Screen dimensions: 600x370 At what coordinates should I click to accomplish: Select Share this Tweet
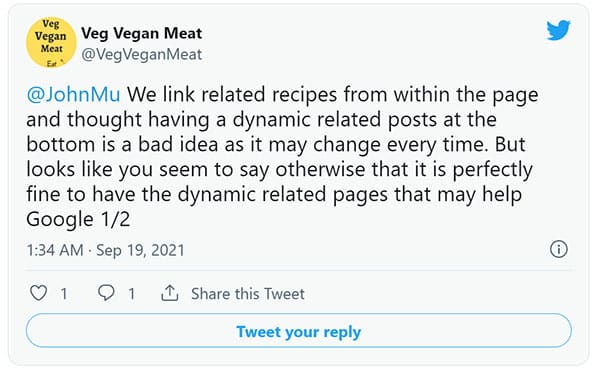pos(248,294)
